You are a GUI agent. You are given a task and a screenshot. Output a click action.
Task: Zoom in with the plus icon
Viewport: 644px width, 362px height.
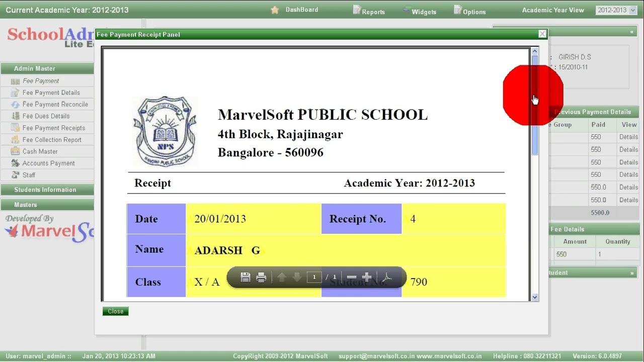(x=367, y=277)
